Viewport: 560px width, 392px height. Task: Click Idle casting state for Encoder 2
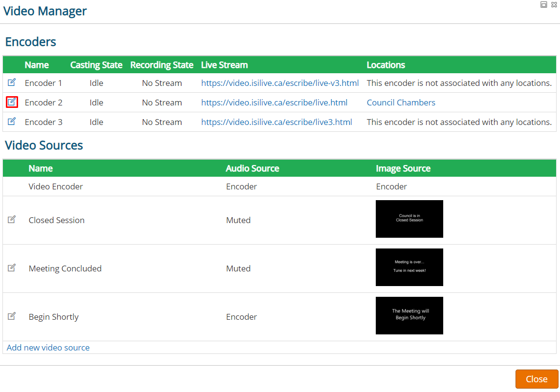(x=96, y=103)
